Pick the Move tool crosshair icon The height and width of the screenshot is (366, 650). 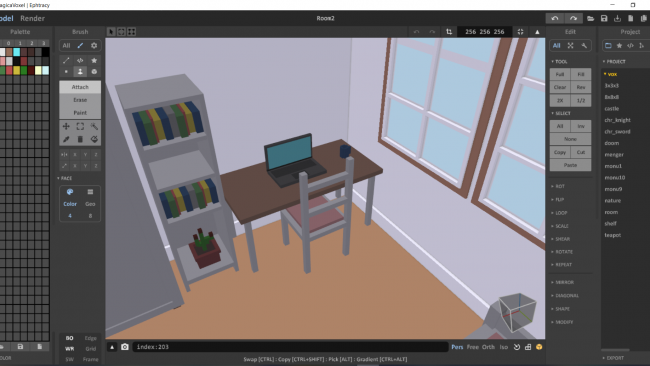pos(66,126)
